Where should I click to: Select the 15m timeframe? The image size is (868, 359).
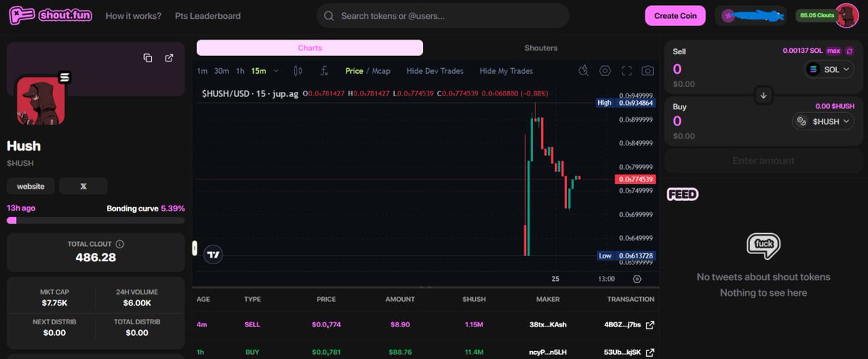tap(258, 71)
